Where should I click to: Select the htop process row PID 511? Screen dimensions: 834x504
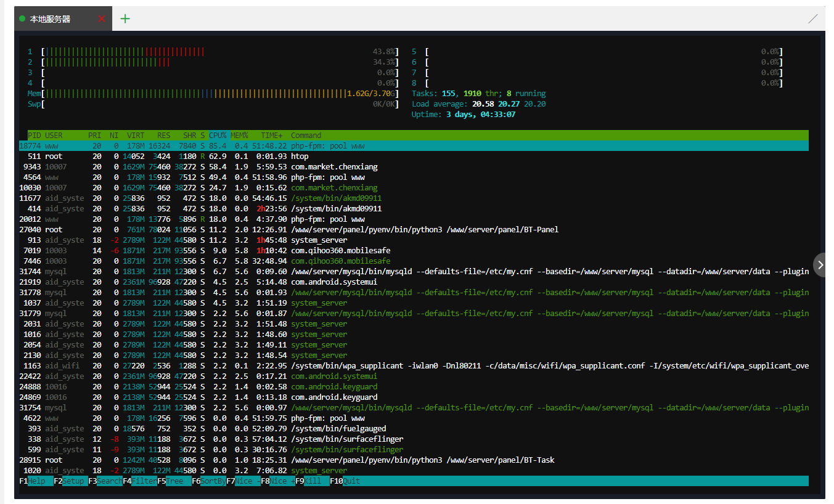414,156
